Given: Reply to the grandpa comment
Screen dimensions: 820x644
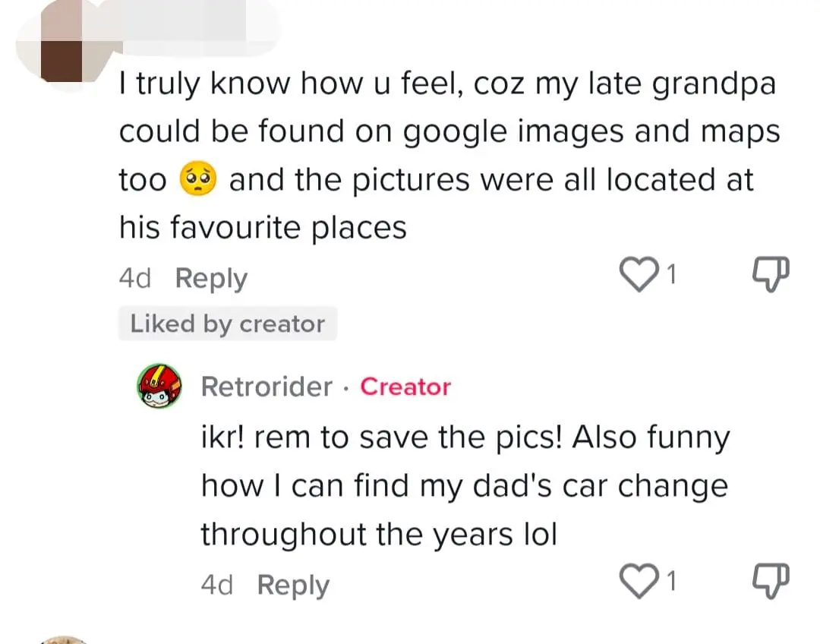Looking at the screenshot, I should click(x=210, y=277).
